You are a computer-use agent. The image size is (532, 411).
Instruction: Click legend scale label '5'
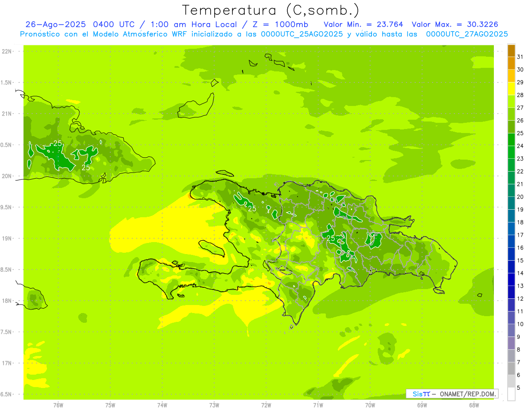[x=519, y=388]
